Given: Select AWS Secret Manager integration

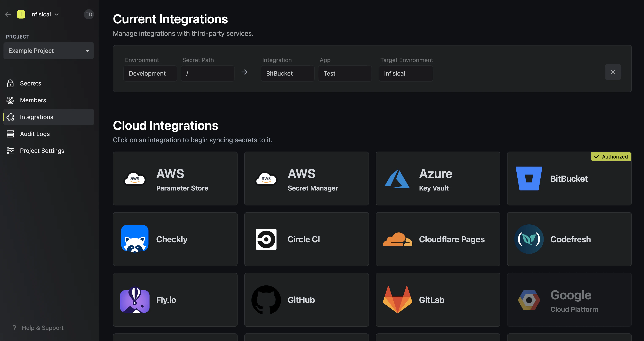Looking at the screenshot, I should tap(306, 179).
